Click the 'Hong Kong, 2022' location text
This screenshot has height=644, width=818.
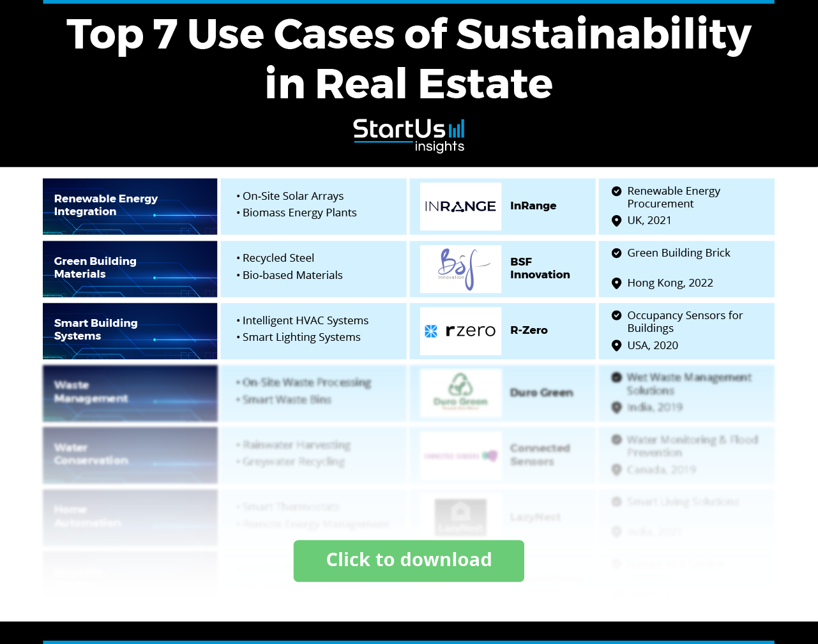670,283
